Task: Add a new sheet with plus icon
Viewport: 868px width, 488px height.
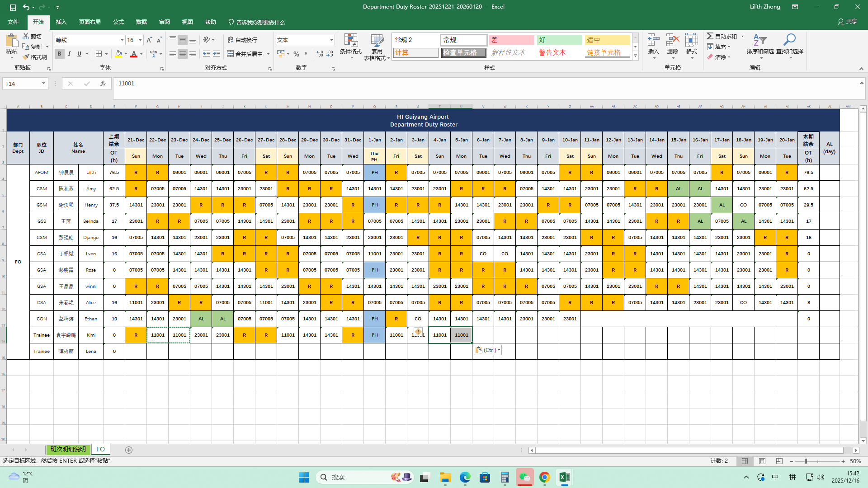Action: [x=129, y=450]
